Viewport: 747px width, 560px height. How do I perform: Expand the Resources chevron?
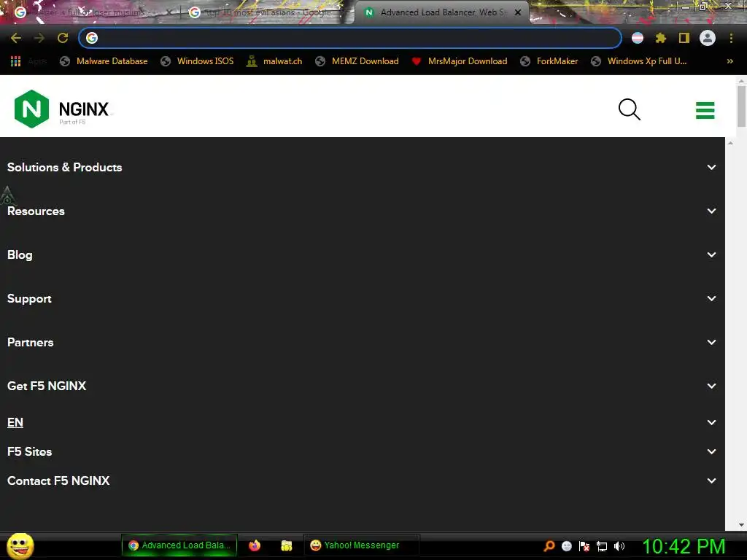click(x=711, y=211)
